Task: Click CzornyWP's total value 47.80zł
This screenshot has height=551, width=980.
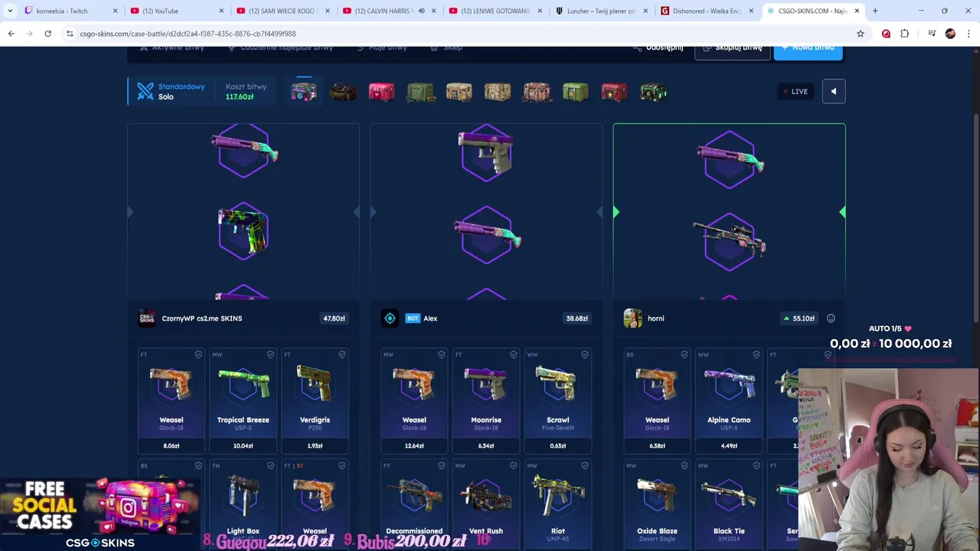Action: [334, 318]
